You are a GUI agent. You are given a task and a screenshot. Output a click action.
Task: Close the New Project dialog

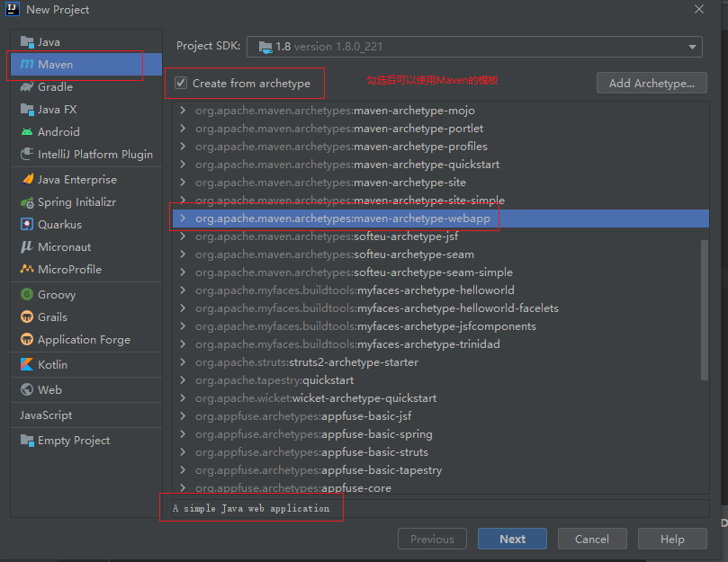pos(699,9)
